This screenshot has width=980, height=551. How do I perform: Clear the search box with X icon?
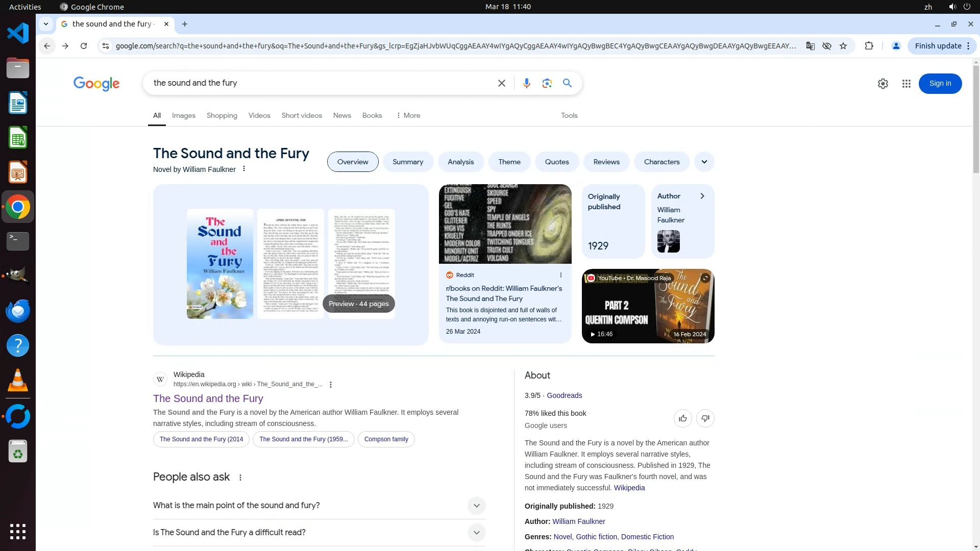point(501,83)
